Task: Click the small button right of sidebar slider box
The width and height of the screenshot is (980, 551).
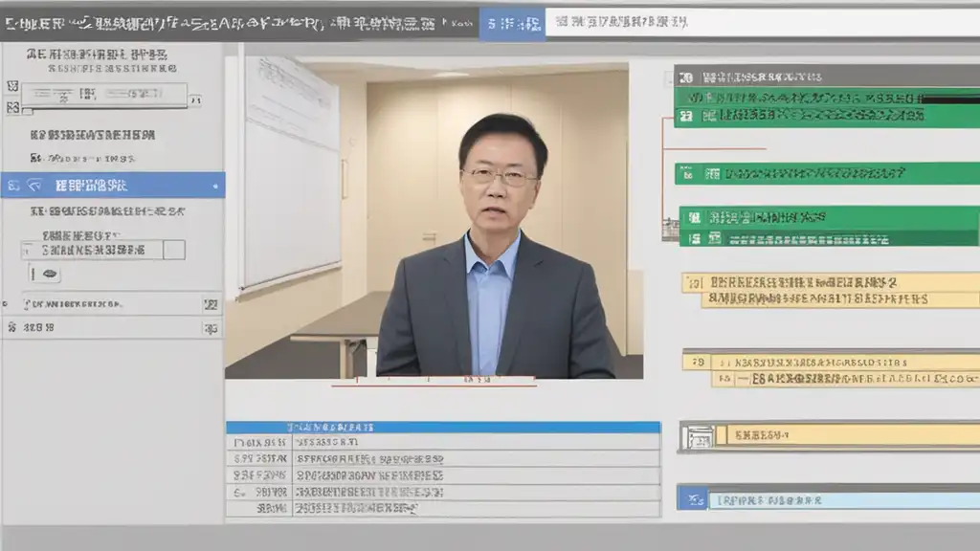Action: (x=195, y=99)
